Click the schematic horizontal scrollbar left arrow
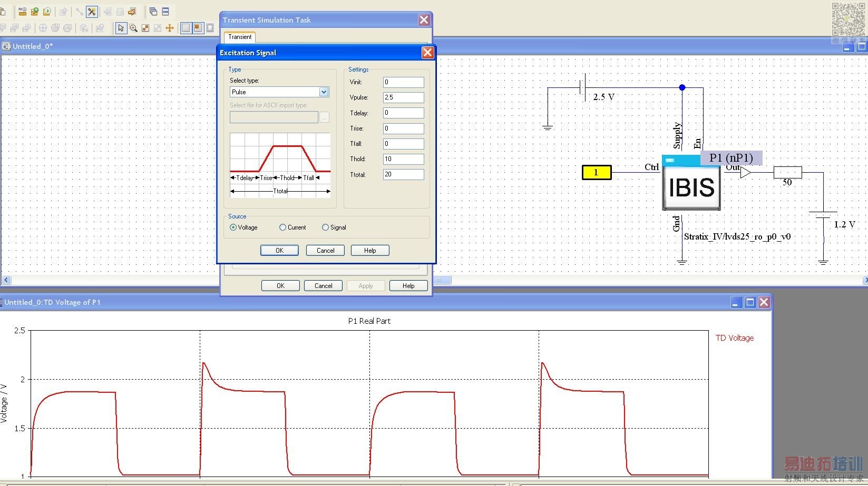Viewport: 868px width, 486px height. click(x=6, y=280)
